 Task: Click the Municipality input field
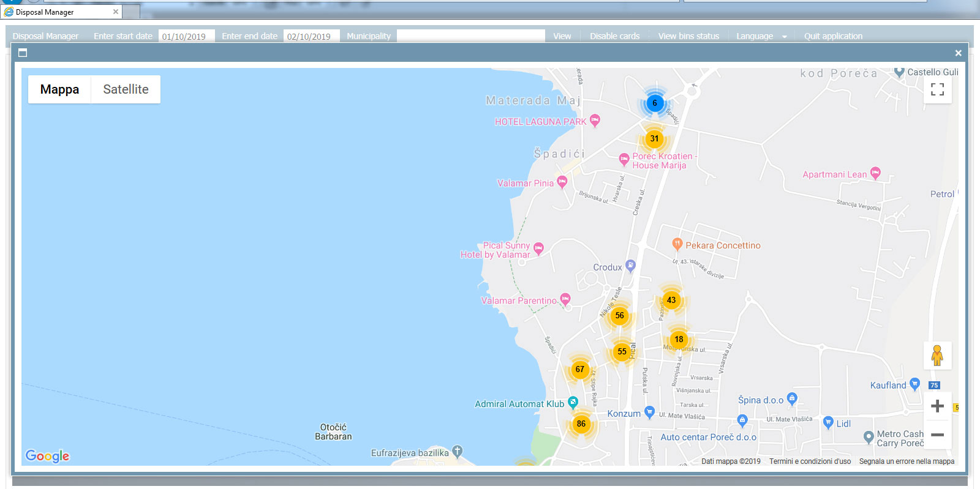click(x=470, y=36)
